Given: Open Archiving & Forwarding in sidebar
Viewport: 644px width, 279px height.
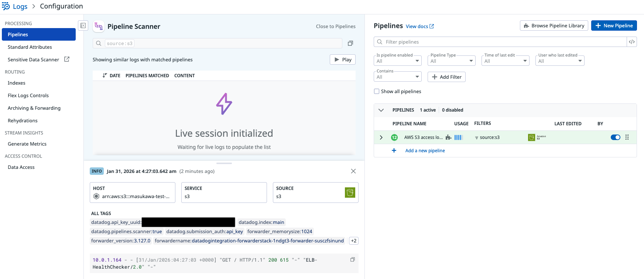Looking at the screenshot, I should click(34, 108).
